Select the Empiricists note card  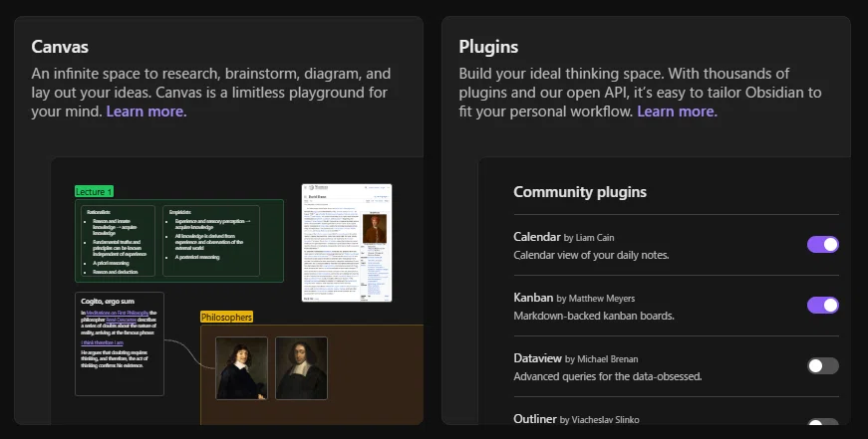click(x=211, y=241)
